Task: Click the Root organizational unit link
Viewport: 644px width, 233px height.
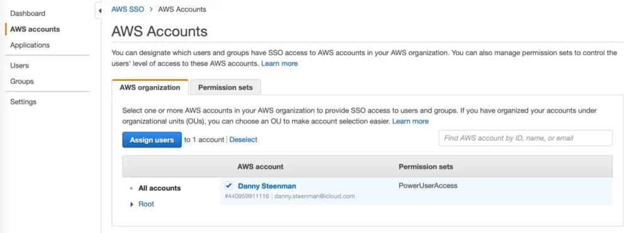Action: coord(146,204)
